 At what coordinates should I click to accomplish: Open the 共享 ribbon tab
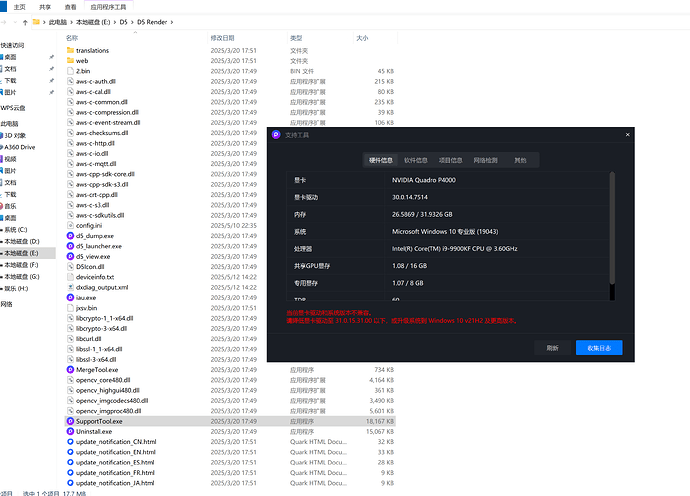click(x=45, y=7)
